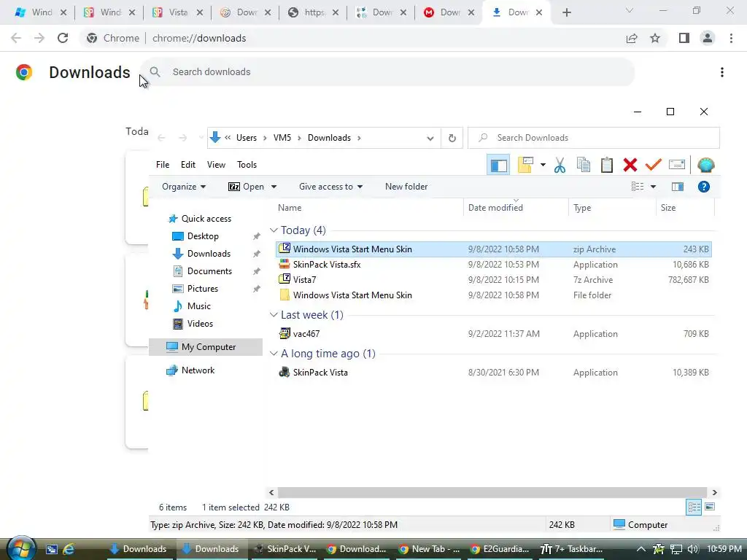747x560 pixels.
Task: Click the Copy icon in Explorer toolbar
Action: pos(583,165)
